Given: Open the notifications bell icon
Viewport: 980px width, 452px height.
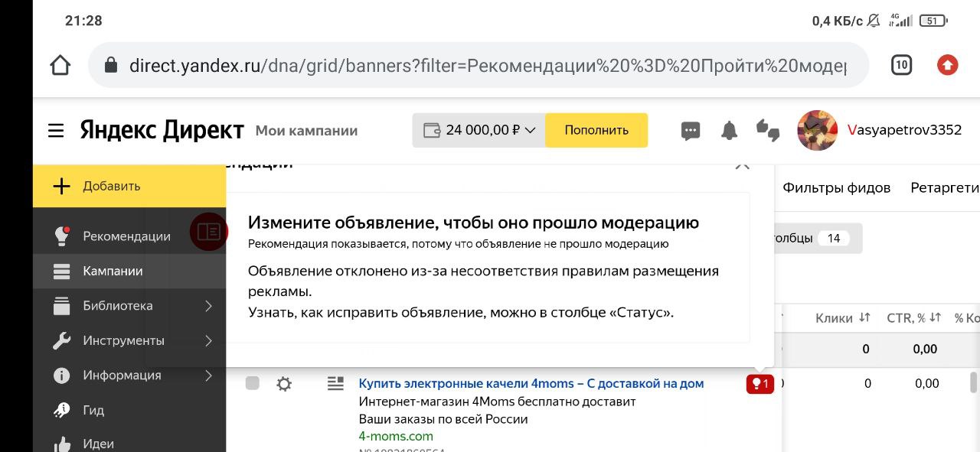Looking at the screenshot, I should pos(729,131).
